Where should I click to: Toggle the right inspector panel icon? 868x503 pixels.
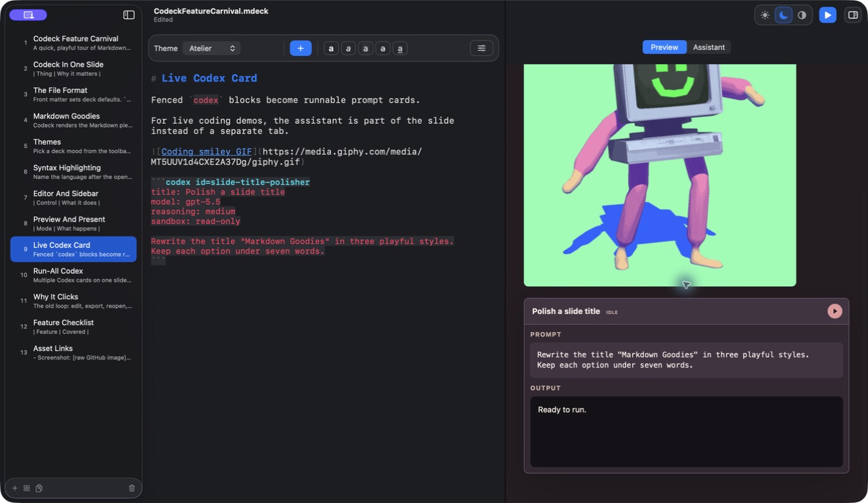pyautogui.click(x=853, y=15)
